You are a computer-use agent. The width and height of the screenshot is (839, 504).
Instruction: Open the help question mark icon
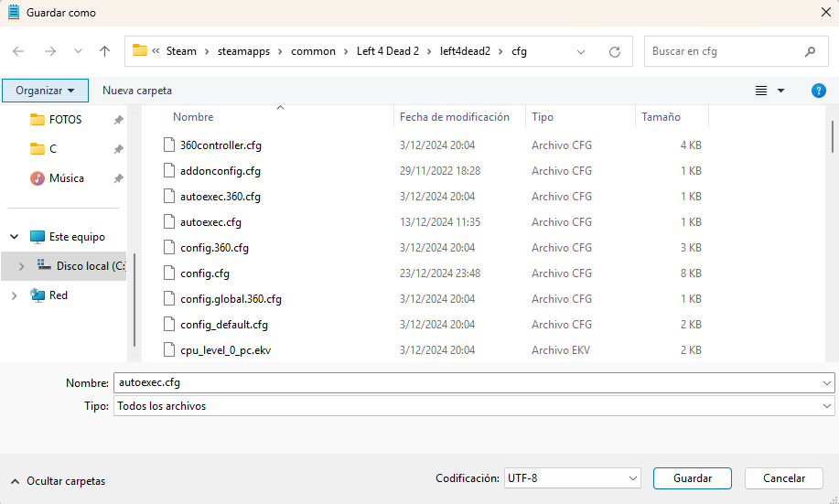click(819, 91)
